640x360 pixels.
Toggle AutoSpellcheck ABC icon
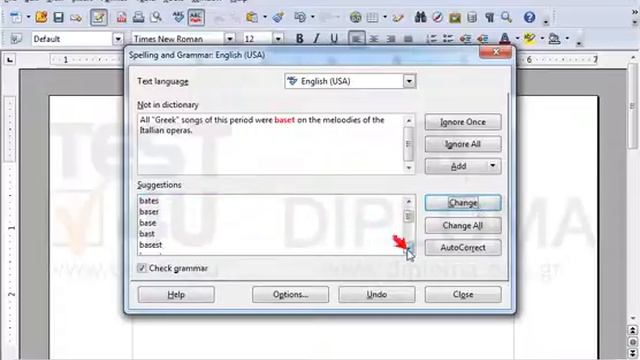point(196,17)
